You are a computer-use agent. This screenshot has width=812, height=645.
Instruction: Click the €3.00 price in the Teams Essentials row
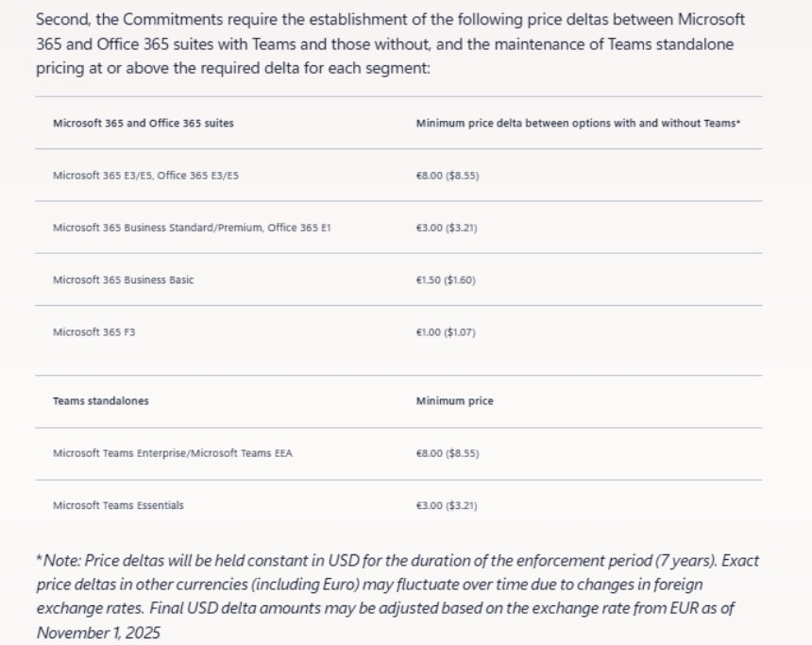[447, 505]
